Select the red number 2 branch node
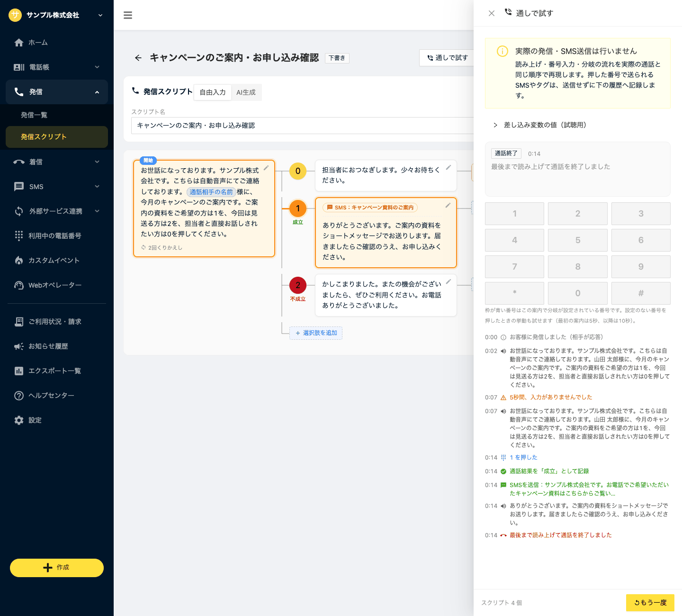The image size is (682, 616). coord(298,285)
